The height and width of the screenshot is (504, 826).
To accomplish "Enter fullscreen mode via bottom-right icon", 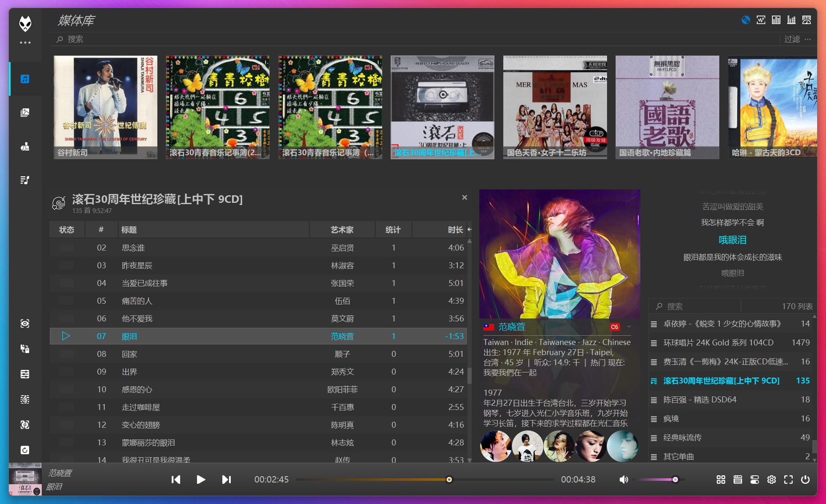I will (x=788, y=480).
